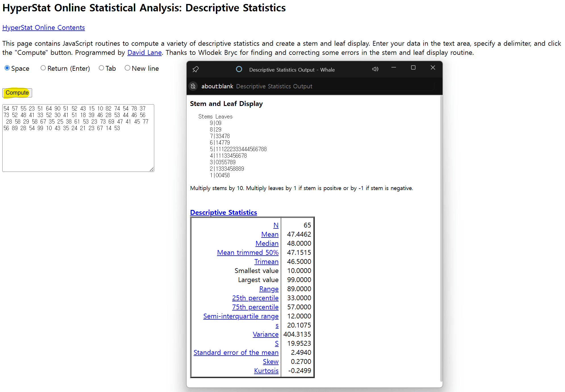
Task: Choose the New line delimiter option
Action: (128, 68)
